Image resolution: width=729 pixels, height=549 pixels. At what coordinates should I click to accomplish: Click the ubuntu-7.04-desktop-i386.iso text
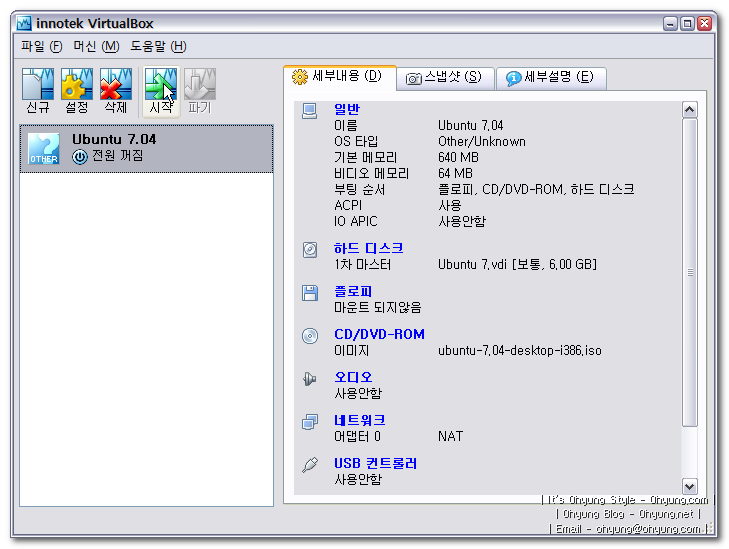520,351
